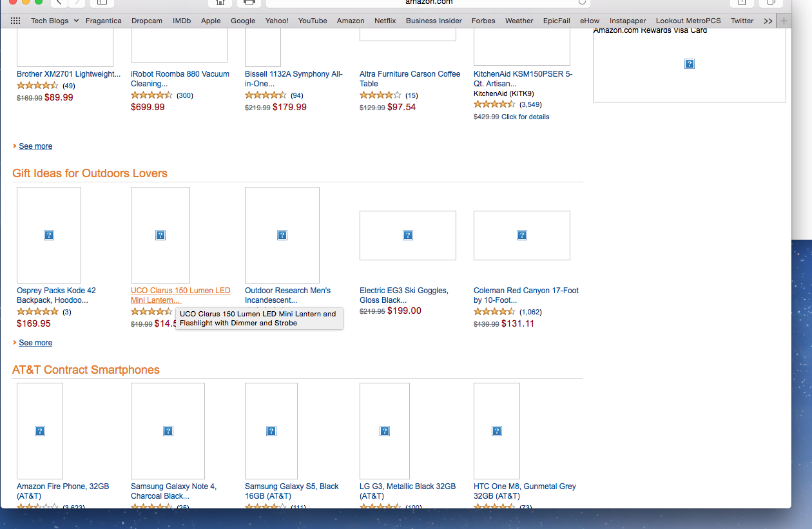Click the Samsung Galaxy Note 4 missing-image icon
The width and height of the screenshot is (812, 529).
pos(168,431)
